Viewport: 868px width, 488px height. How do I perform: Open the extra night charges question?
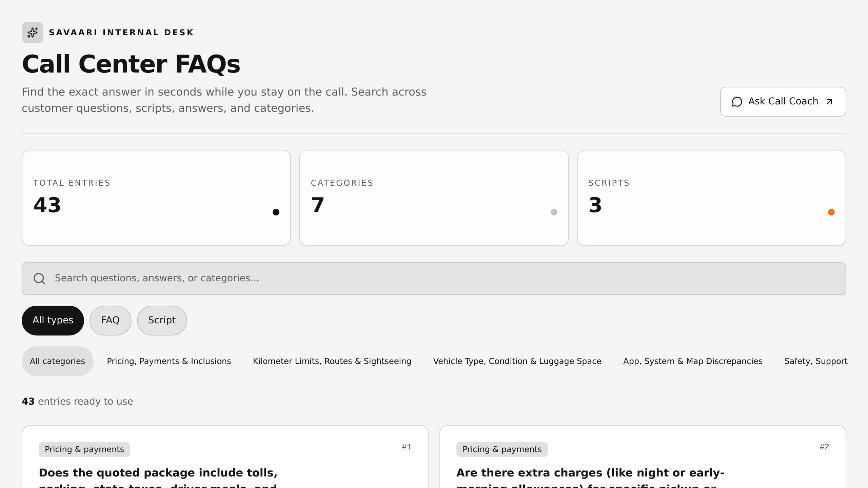590,477
